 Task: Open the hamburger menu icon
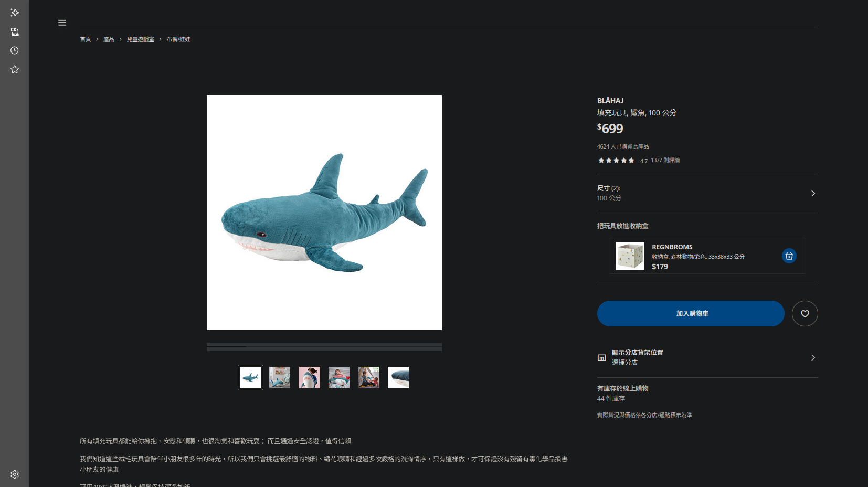[x=62, y=23]
